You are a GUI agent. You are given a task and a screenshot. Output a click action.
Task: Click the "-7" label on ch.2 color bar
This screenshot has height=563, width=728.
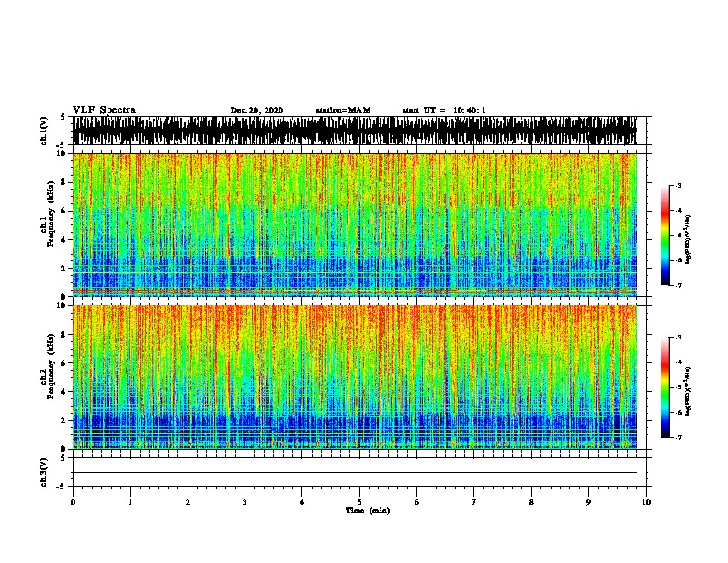click(677, 438)
